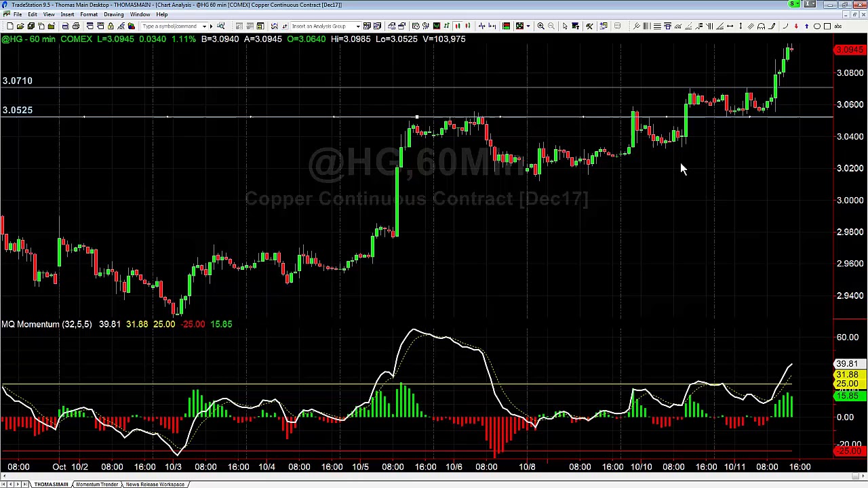Viewport: 868px width, 488px height.
Task: Select the ellipse drawing tool
Action: [816, 26]
